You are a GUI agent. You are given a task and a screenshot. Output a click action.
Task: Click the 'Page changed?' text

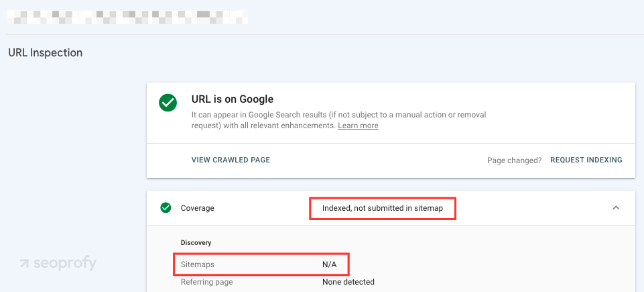515,160
